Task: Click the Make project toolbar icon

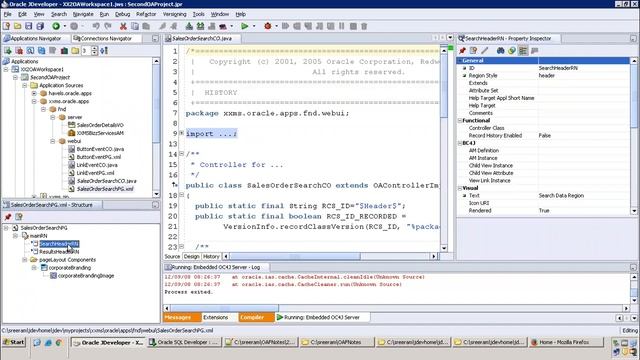Action: [189, 26]
